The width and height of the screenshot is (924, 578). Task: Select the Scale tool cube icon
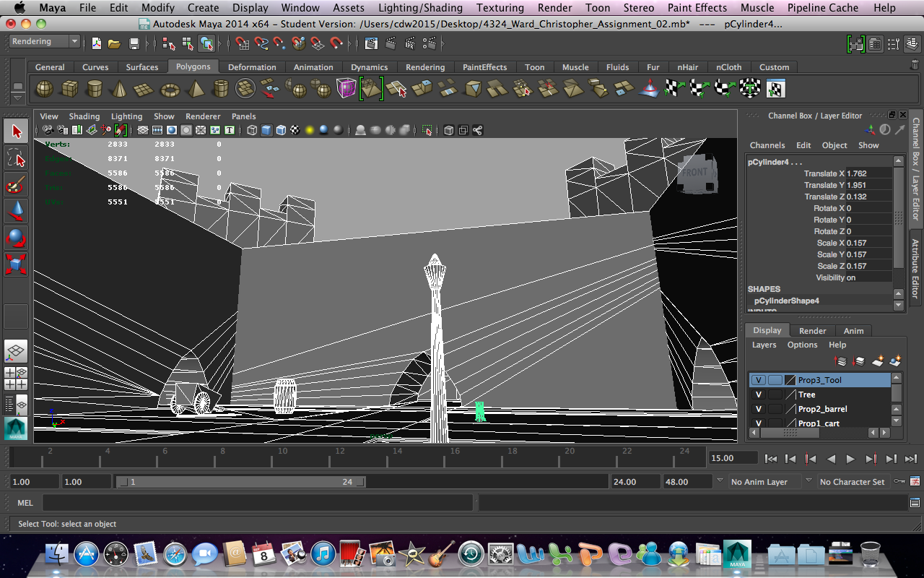tap(16, 263)
